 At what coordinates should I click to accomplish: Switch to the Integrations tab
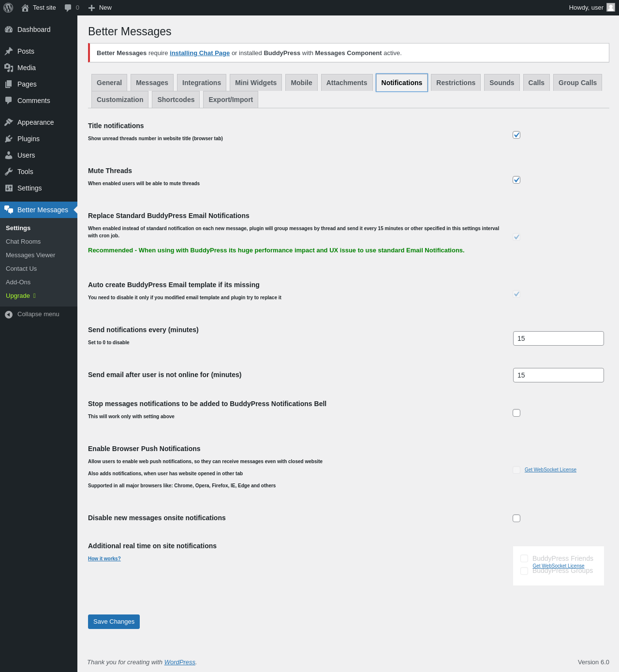click(x=202, y=83)
